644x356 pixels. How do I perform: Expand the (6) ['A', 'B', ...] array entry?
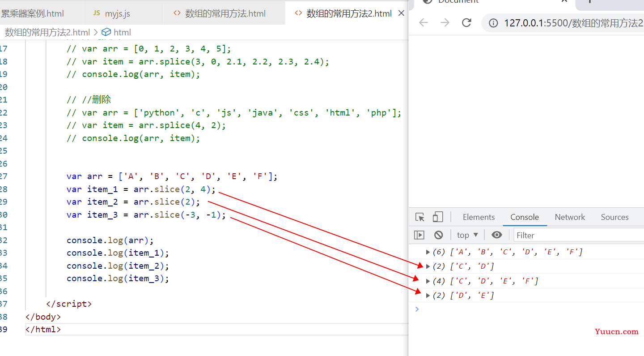point(428,252)
